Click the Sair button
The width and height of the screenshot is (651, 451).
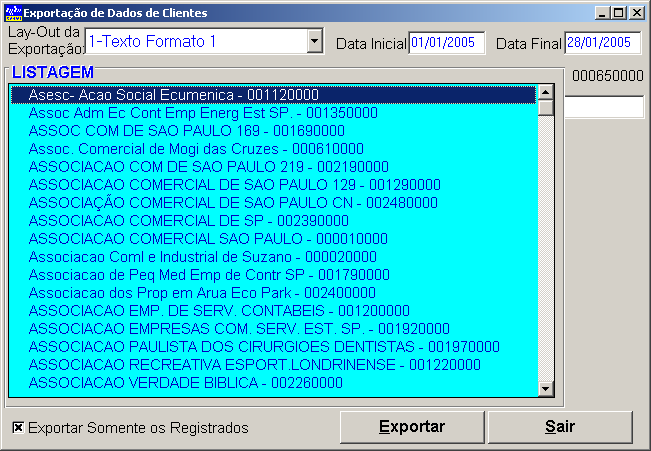click(x=560, y=427)
